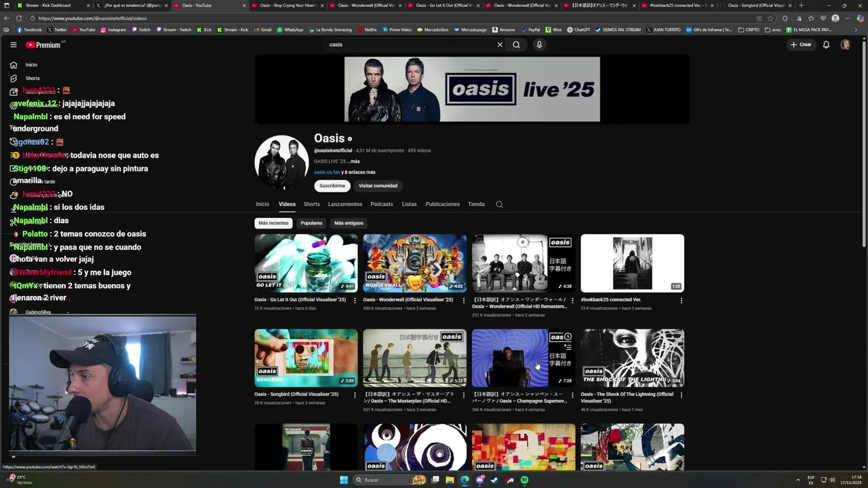Activate voice search microphone
This screenshot has height=488, width=868.
[539, 45]
